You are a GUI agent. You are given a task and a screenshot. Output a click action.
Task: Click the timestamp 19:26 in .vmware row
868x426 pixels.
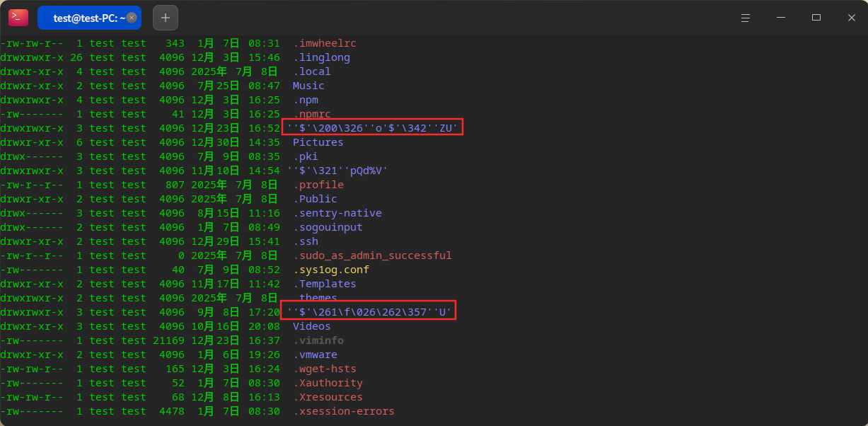point(264,355)
